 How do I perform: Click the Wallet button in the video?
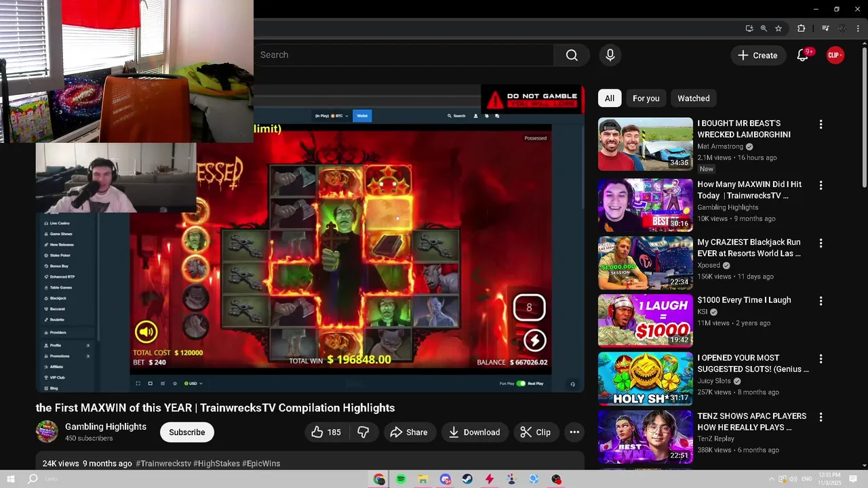pos(362,116)
